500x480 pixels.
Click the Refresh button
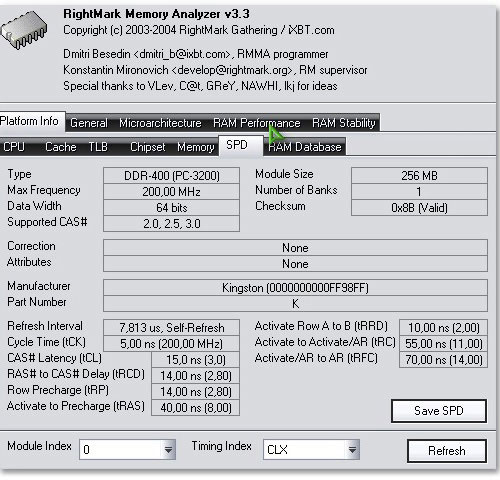(x=447, y=451)
